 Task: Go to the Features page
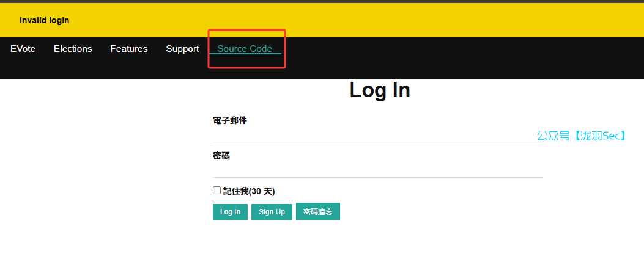(x=128, y=49)
